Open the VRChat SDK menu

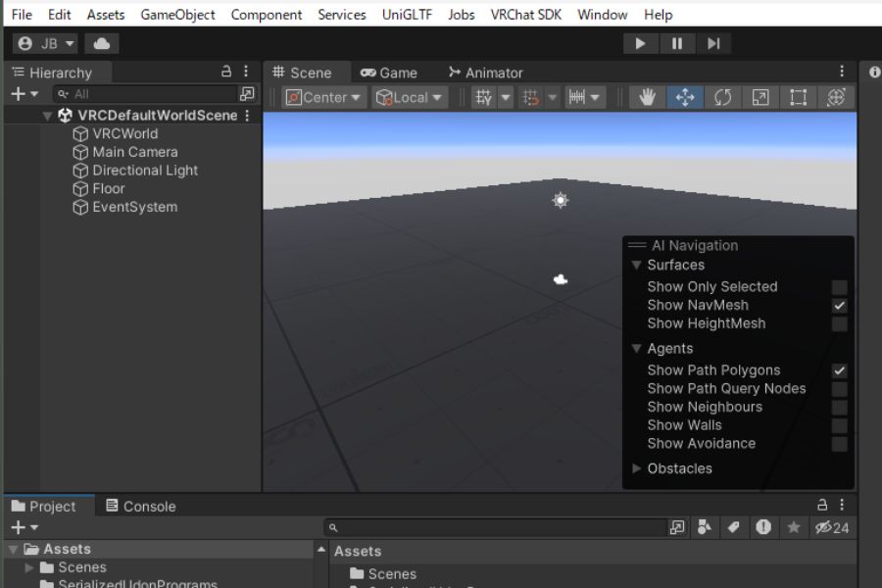point(526,15)
